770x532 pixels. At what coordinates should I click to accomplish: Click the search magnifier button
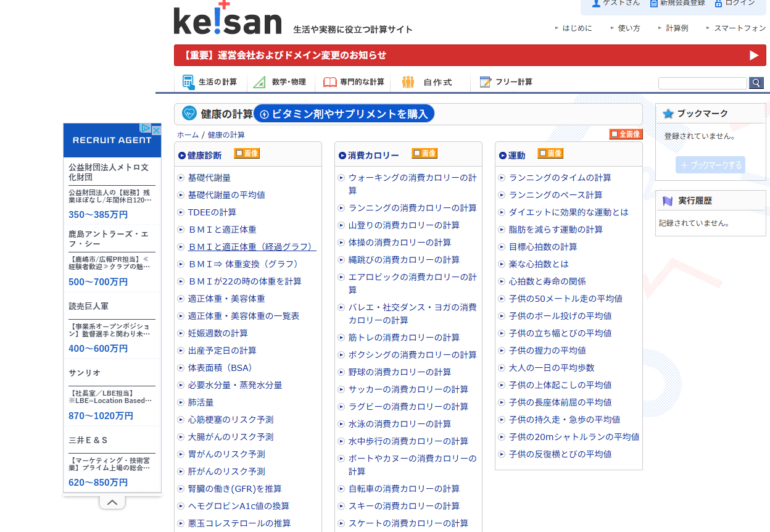click(x=756, y=83)
